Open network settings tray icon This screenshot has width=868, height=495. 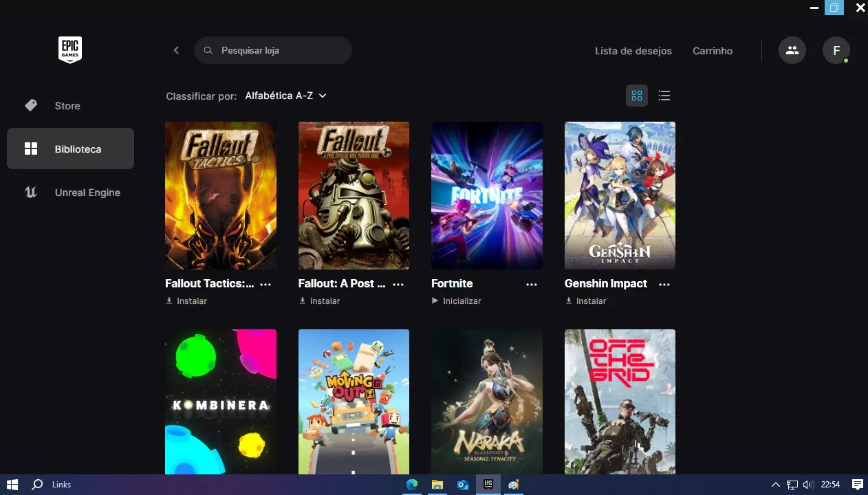click(x=792, y=485)
